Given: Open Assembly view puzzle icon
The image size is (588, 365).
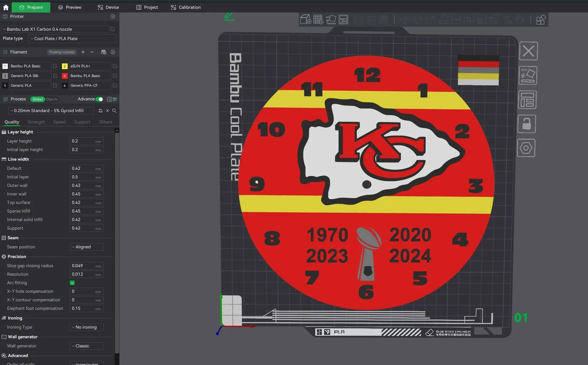Looking at the screenshot, I should click(541, 20).
